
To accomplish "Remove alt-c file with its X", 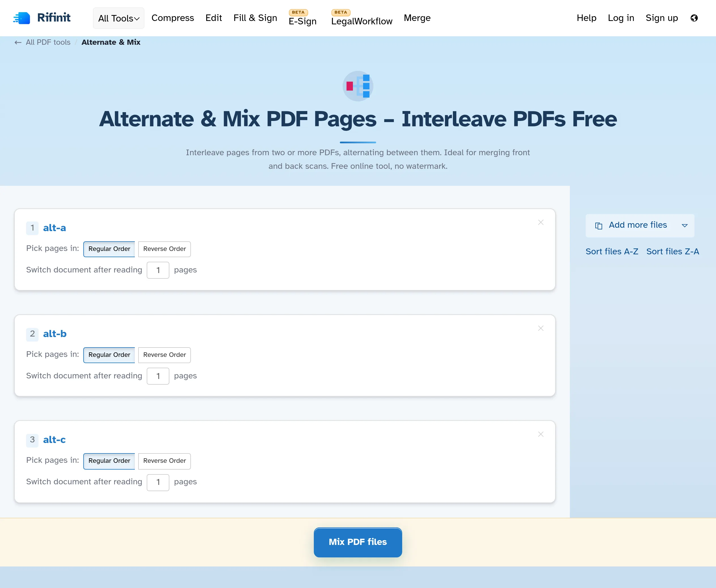I will coord(541,434).
